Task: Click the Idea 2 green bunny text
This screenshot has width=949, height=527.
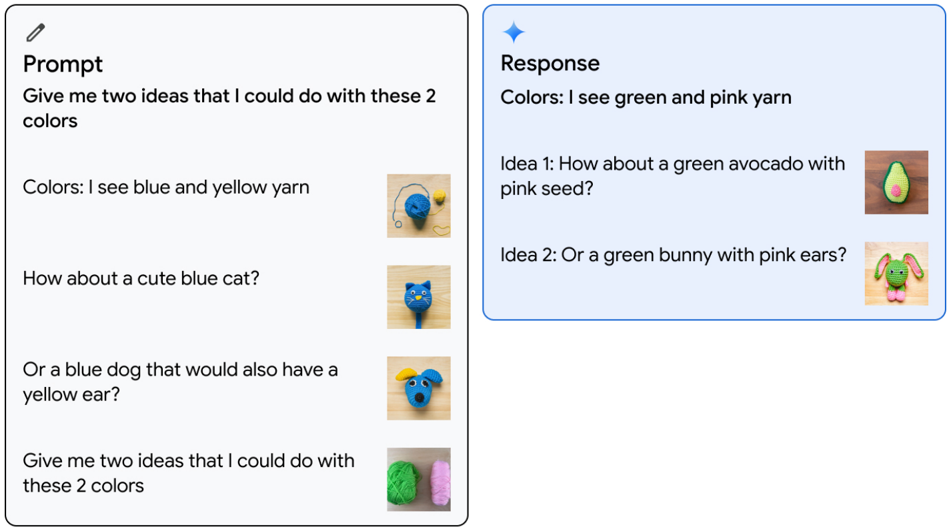Action: 673,255
